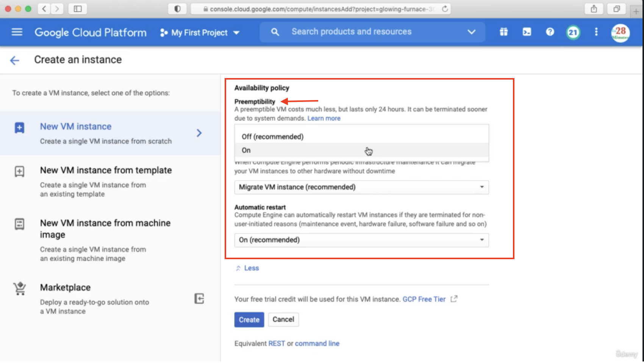Click the Google Cloud Platform logo

click(x=91, y=33)
